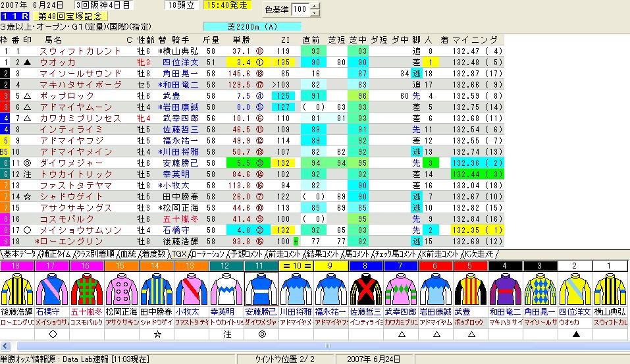Open the ローテーション tab

(x=207, y=254)
